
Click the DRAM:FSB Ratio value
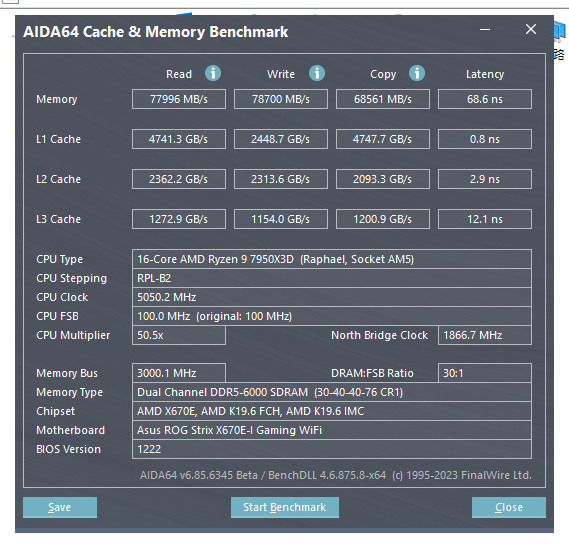pos(485,373)
